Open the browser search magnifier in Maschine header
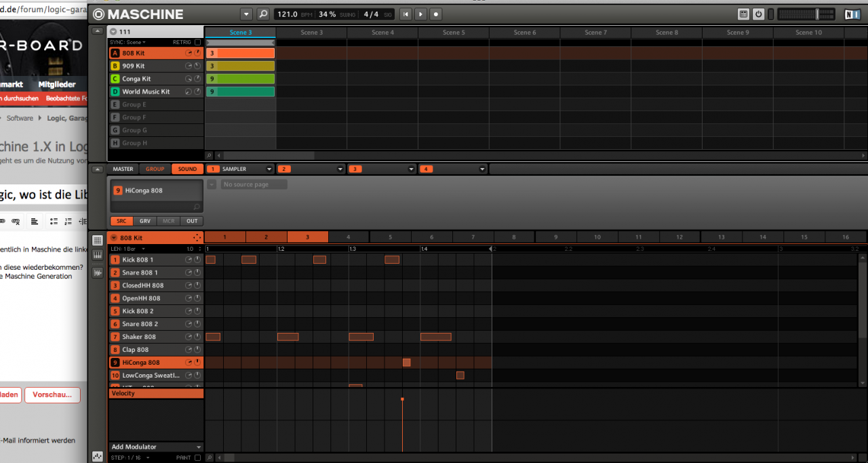Image resolution: width=868 pixels, height=463 pixels. 262,14
